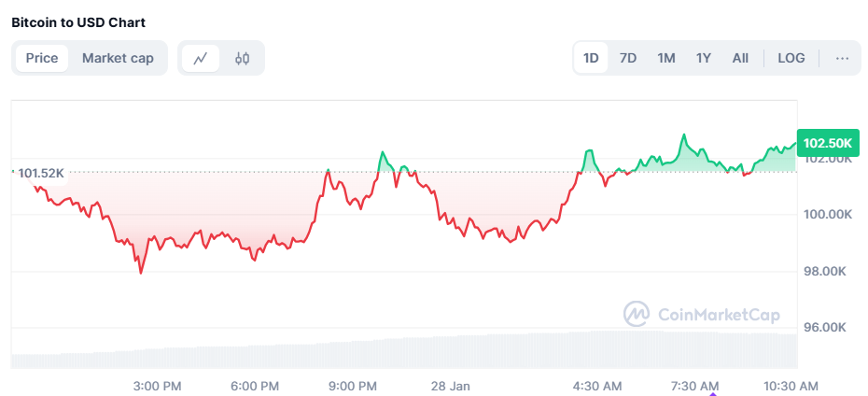868x396 pixels.
Task: Select the Market cap tab
Action: [x=118, y=58]
